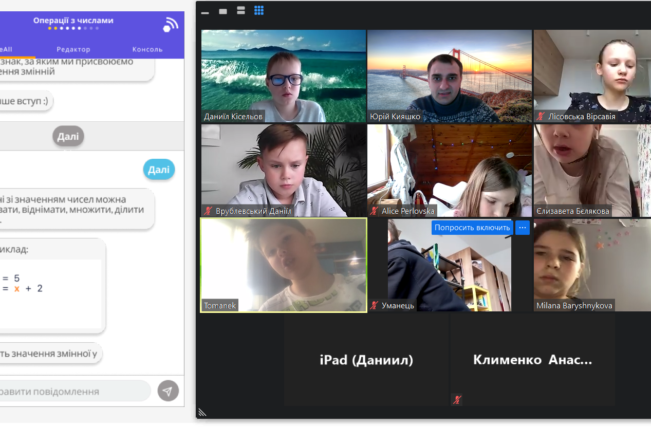The image size is (651, 427).
Task: Open more options on Уманець tile
Action: tap(522, 228)
